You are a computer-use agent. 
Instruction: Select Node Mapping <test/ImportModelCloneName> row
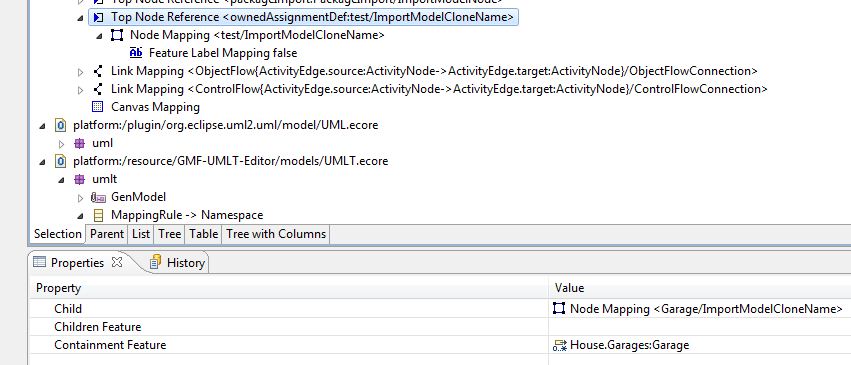tap(257, 35)
